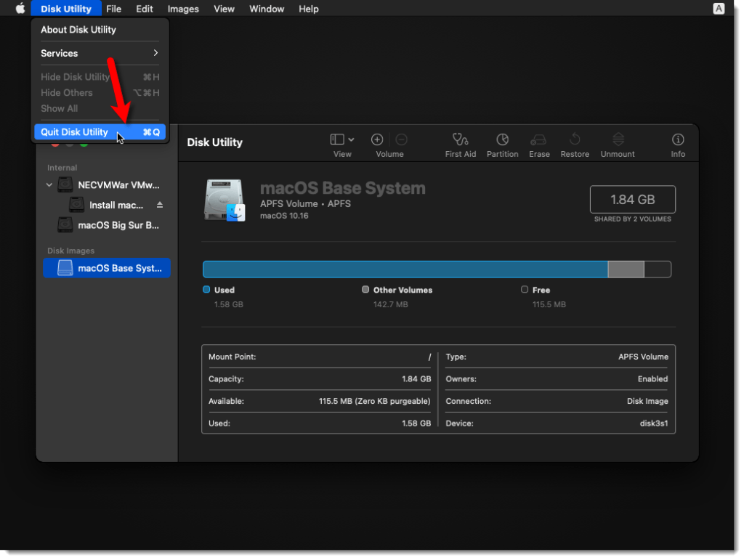
Task: Click the 'Disk Images' sidebar section header
Action: click(70, 251)
